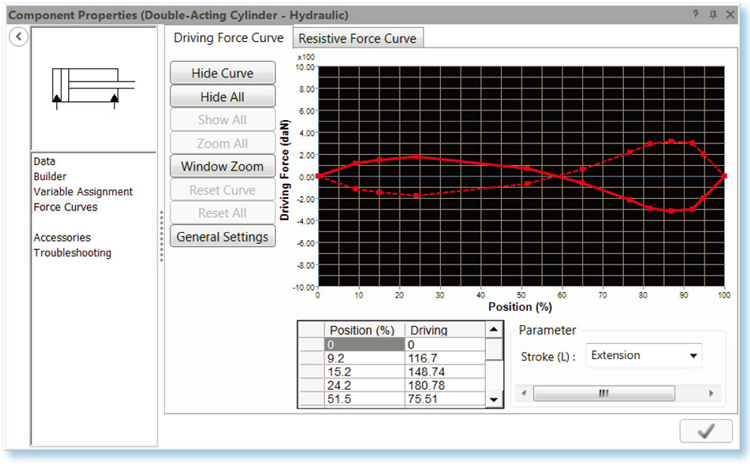
Task: Click the solid curve peak point near position 24
Action: point(417,156)
